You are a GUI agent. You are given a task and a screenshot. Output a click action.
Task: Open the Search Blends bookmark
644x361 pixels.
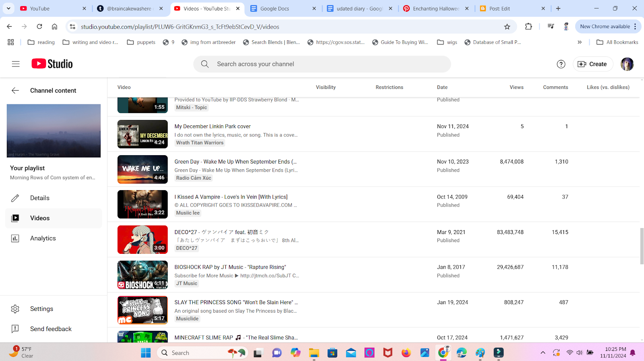pos(271,42)
